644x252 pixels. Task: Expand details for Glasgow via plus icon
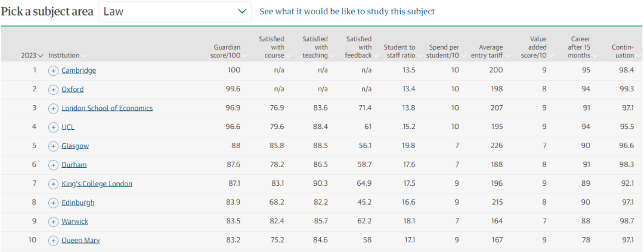pyautogui.click(x=53, y=146)
